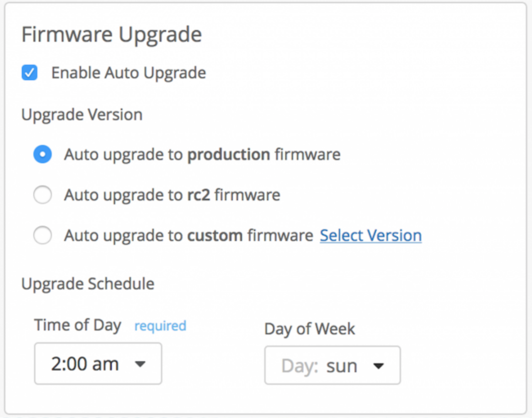This screenshot has width=532, height=418.
Task: Pick the custom firmware radio button
Action: tap(42, 235)
